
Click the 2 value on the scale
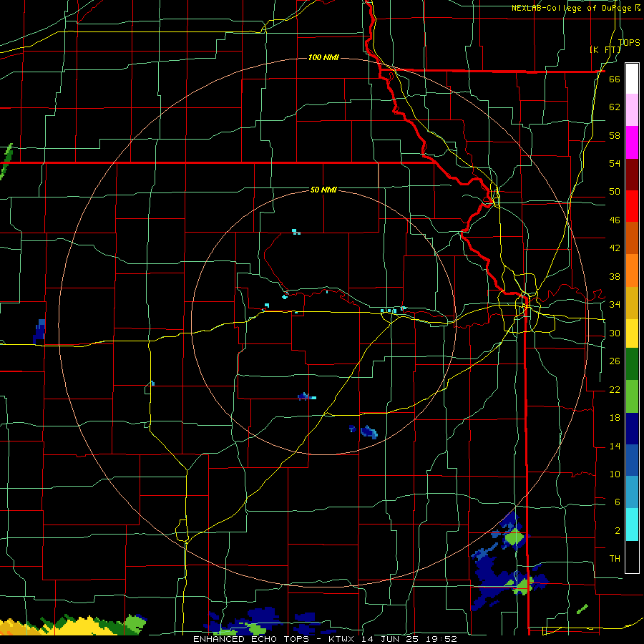click(617, 530)
